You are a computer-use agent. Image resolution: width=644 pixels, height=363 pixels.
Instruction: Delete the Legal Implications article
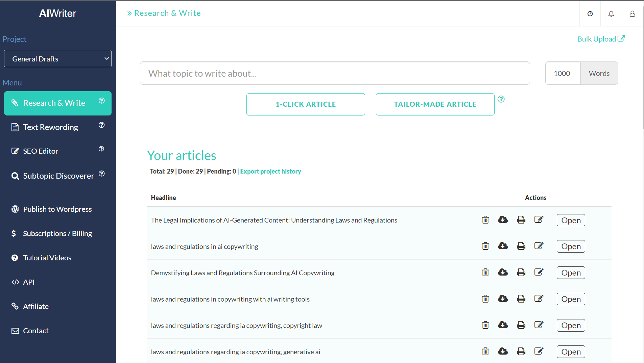[x=485, y=219]
